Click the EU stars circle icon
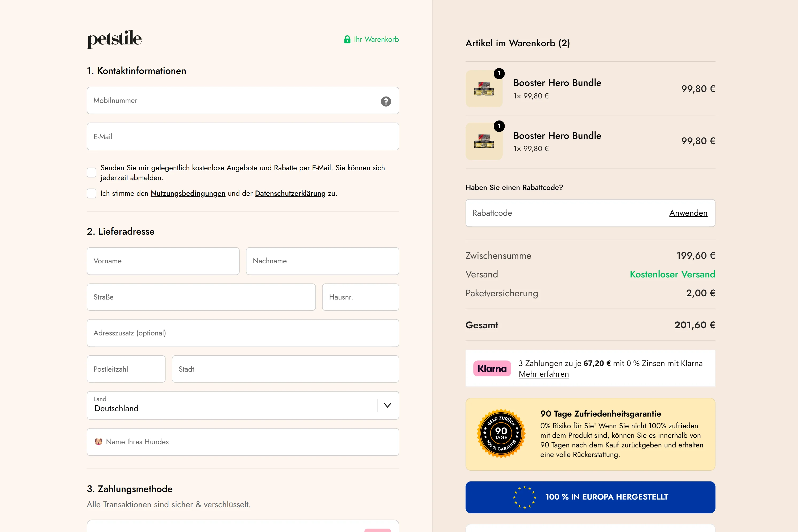 (x=524, y=497)
